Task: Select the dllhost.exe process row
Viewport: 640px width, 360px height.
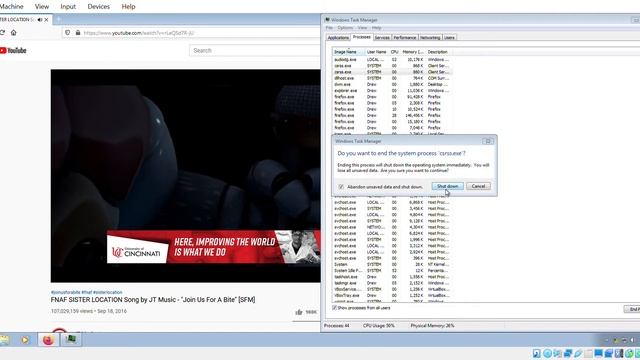Action: coord(392,78)
